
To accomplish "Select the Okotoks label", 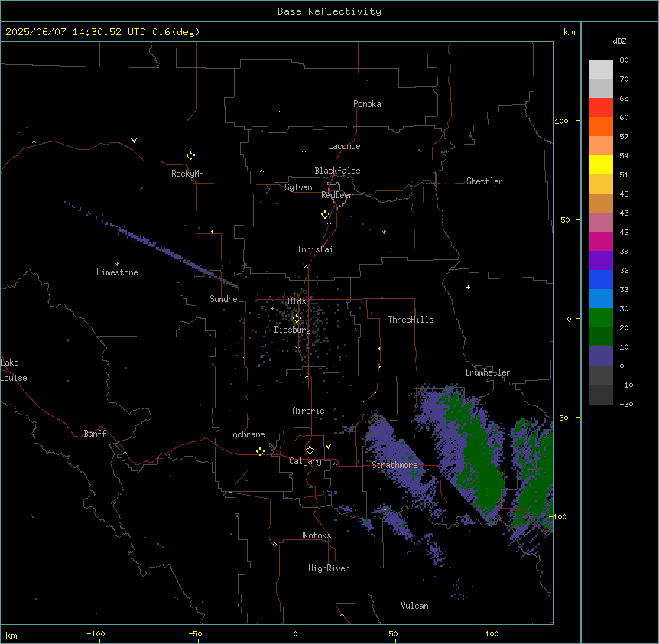I will click(x=315, y=535).
